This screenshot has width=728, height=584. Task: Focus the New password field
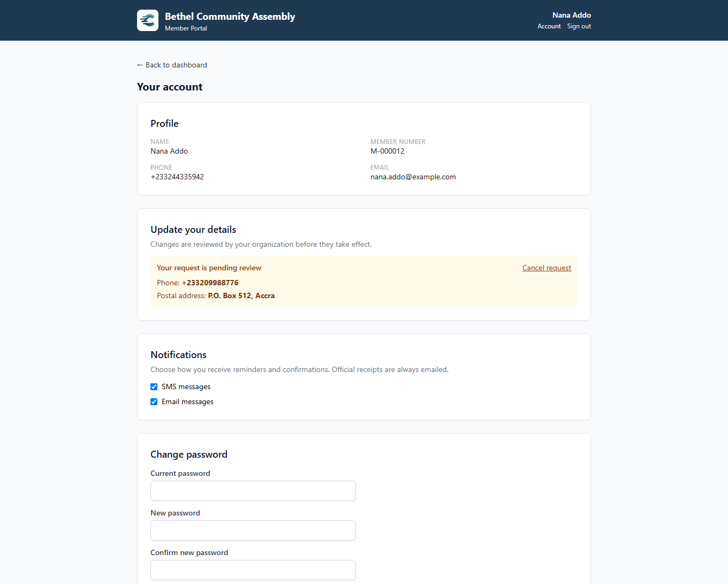pyautogui.click(x=253, y=530)
